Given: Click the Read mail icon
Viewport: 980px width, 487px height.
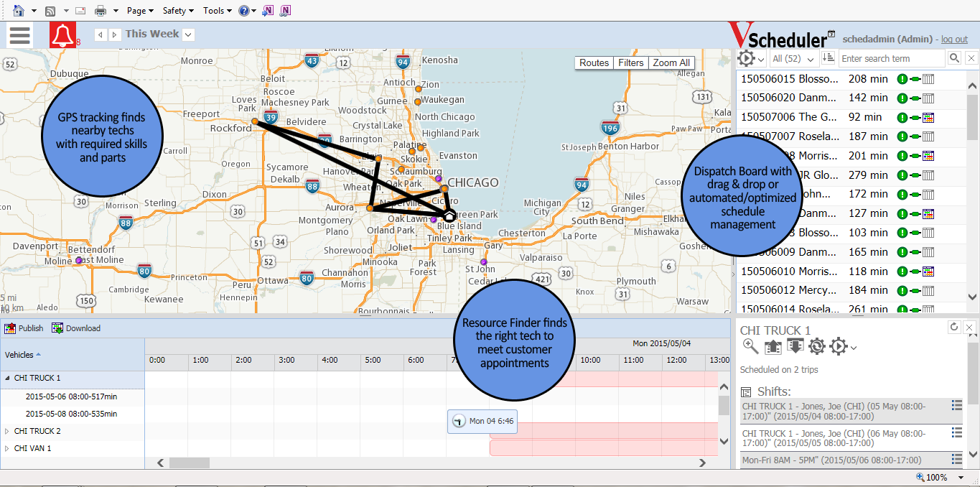Looking at the screenshot, I should click(80, 10).
